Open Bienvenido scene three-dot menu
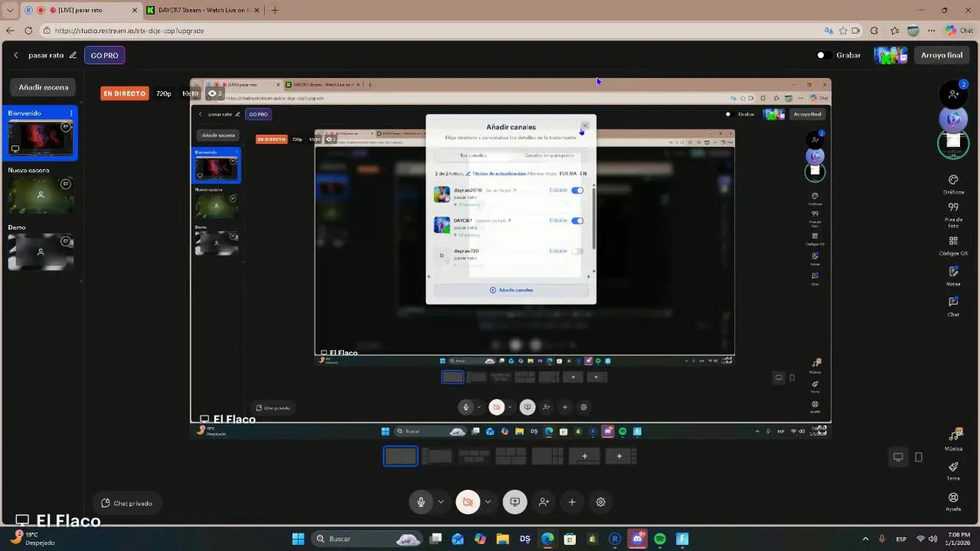 coord(71,113)
